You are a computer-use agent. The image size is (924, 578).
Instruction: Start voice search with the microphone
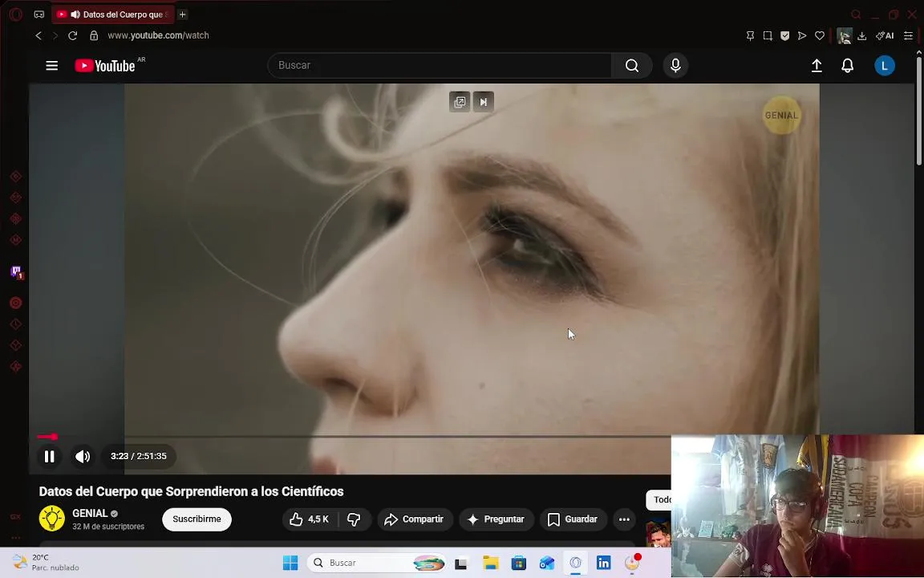[x=675, y=66]
